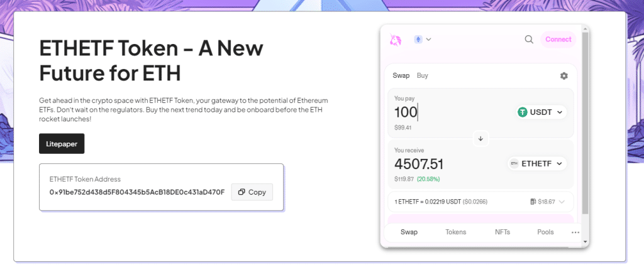
Task: Click the search magnifier icon
Action: [529, 40]
